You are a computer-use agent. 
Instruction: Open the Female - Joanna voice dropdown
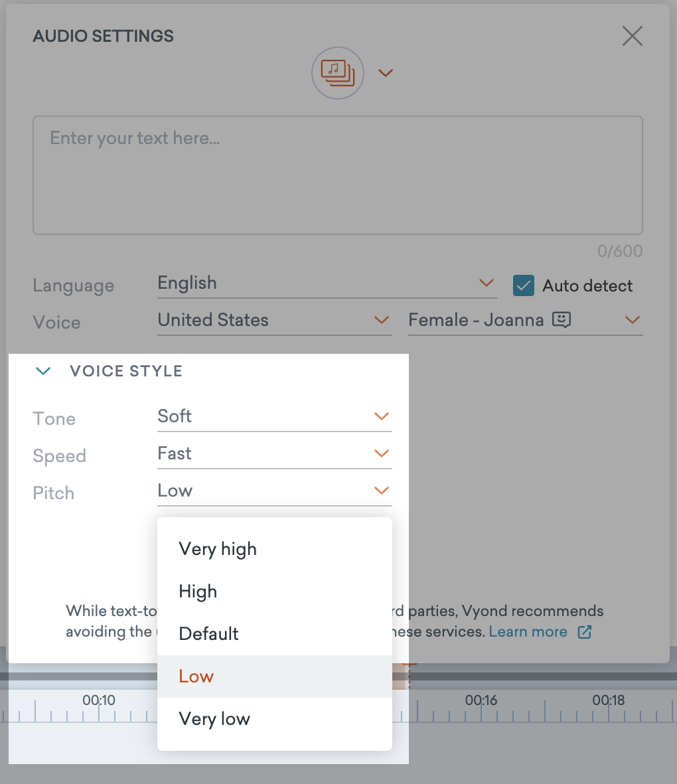pos(524,321)
